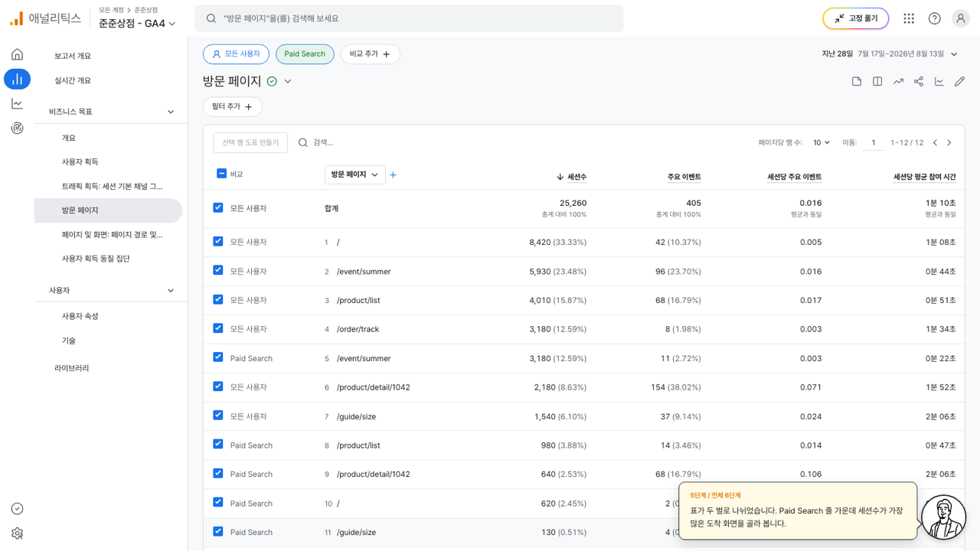Open 페이지 및 화면 report
The height and width of the screenshot is (551, 980).
point(113,235)
